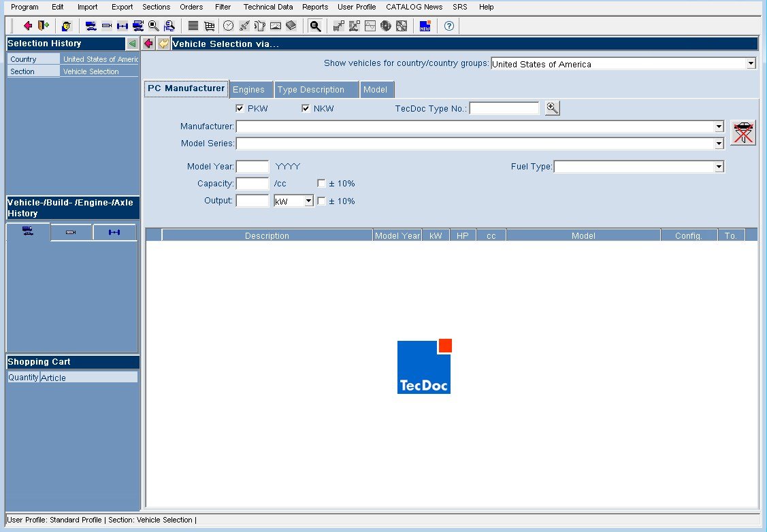Open the Technical Data menu
This screenshot has width=767, height=532.
268,7
